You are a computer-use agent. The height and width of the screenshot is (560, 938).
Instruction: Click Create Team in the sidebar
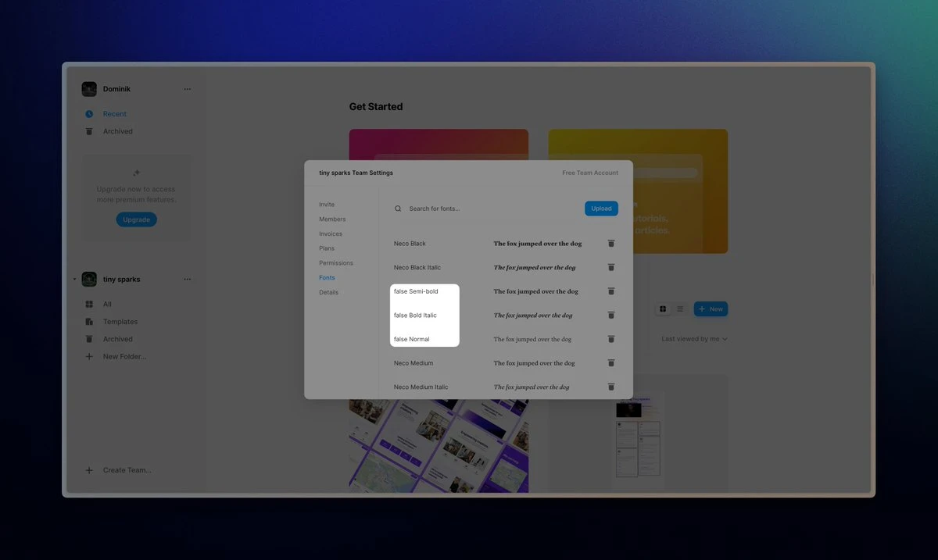[x=127, y=470]
